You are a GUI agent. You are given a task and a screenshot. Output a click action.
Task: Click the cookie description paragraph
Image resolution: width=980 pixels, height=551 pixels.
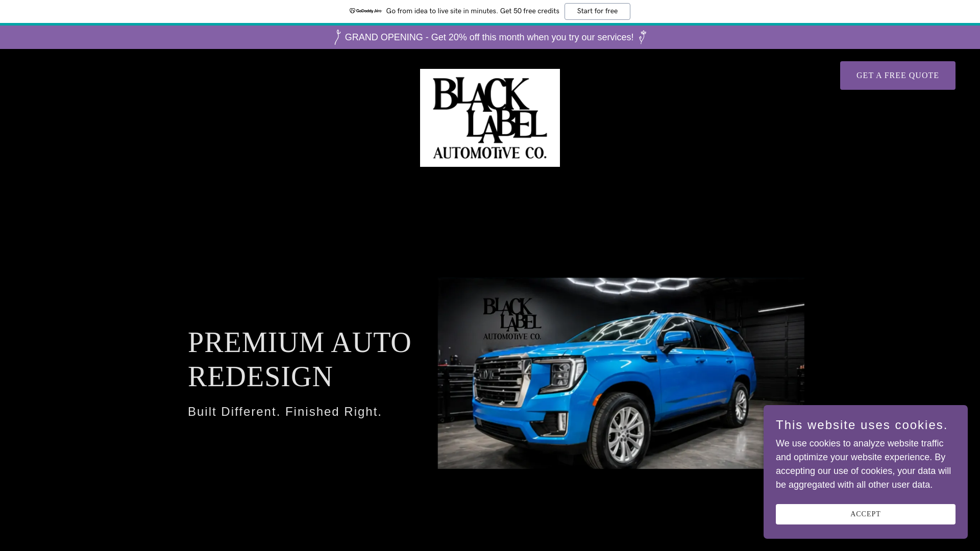[863, 464]
